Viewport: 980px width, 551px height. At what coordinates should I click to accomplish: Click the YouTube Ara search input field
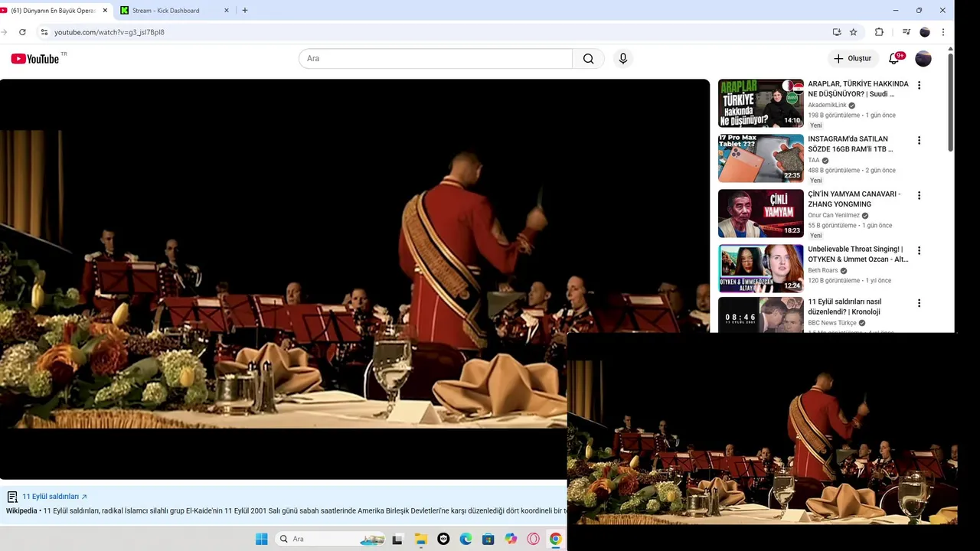click(436, 59)
